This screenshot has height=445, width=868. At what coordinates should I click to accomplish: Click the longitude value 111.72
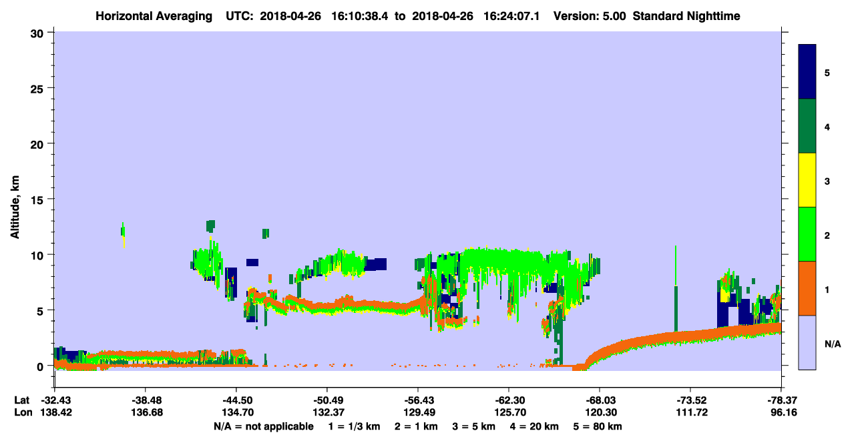(x=690, y=413)
